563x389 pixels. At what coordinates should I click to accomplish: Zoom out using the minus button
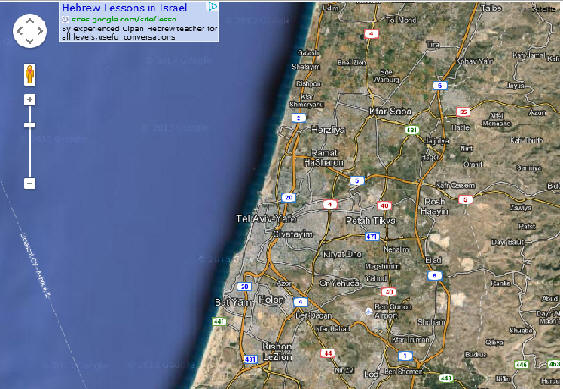click(x=29, y=184)
